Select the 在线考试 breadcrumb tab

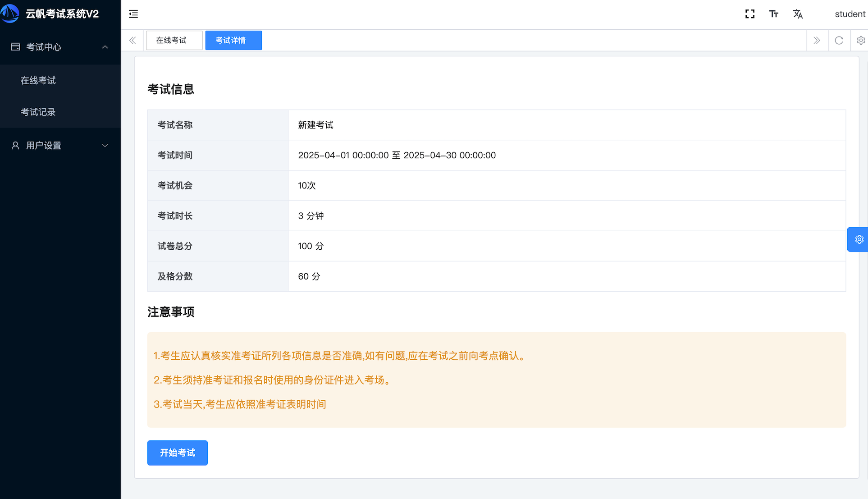click(174, 40)
